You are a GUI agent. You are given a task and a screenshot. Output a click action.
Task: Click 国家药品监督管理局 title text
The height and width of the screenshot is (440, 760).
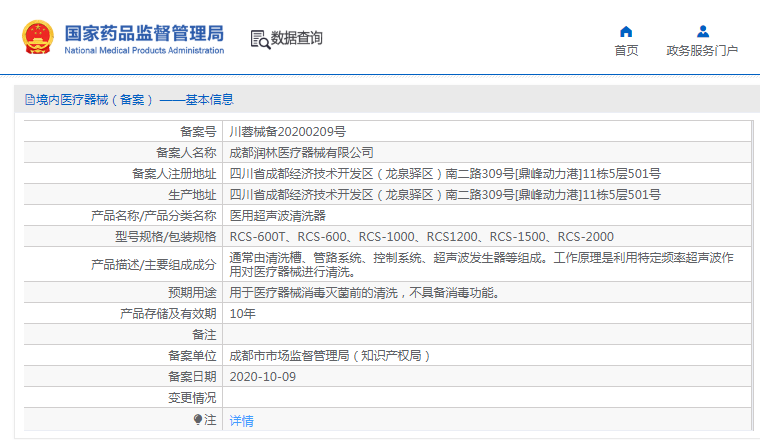pos(144,33)
